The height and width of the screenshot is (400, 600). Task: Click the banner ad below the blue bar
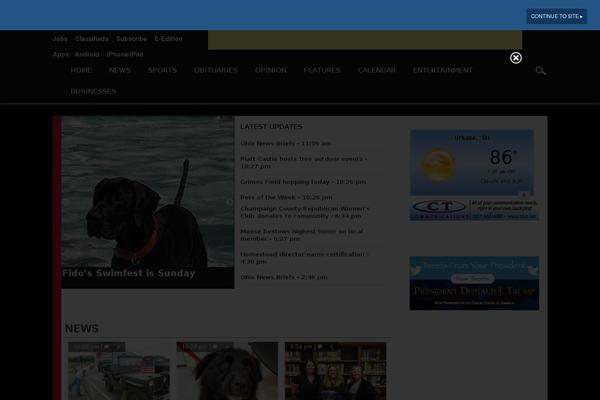(x=365, y=40)
